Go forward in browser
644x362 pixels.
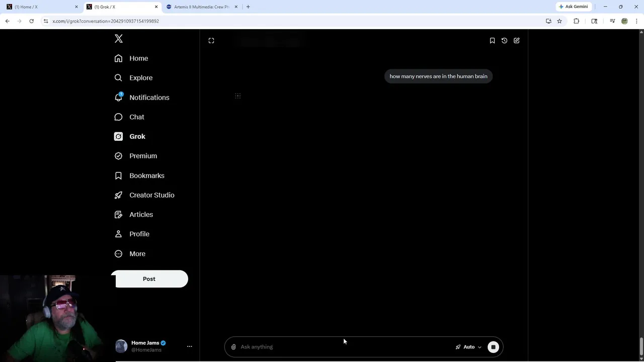19,21
